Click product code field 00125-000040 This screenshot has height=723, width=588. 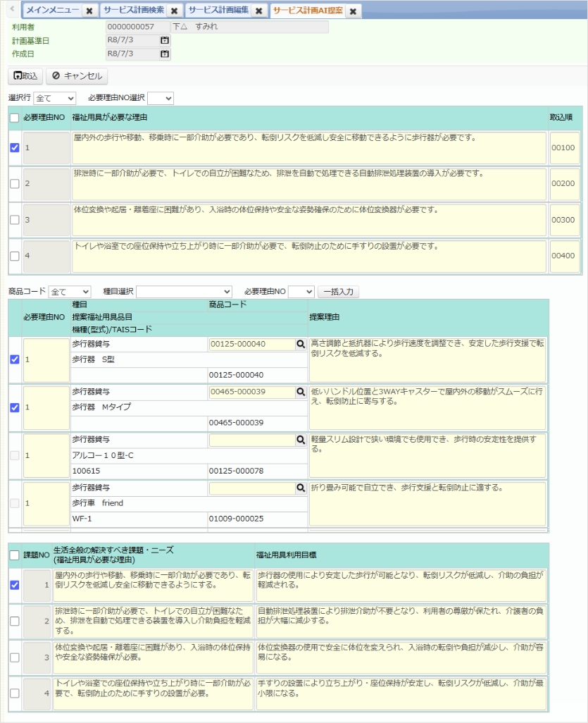click(x=252, y=344)
